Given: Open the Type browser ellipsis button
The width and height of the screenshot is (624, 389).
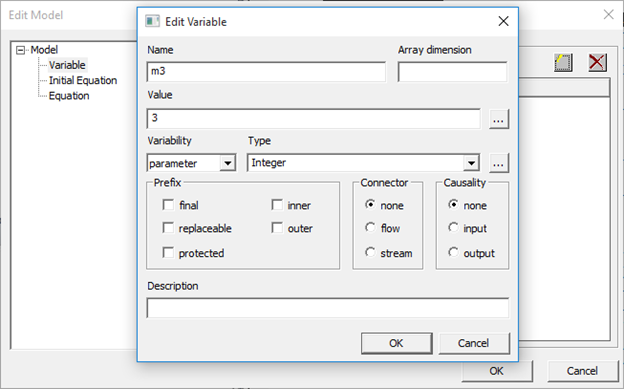Looking at the screenshot, I should pos(499,163).
